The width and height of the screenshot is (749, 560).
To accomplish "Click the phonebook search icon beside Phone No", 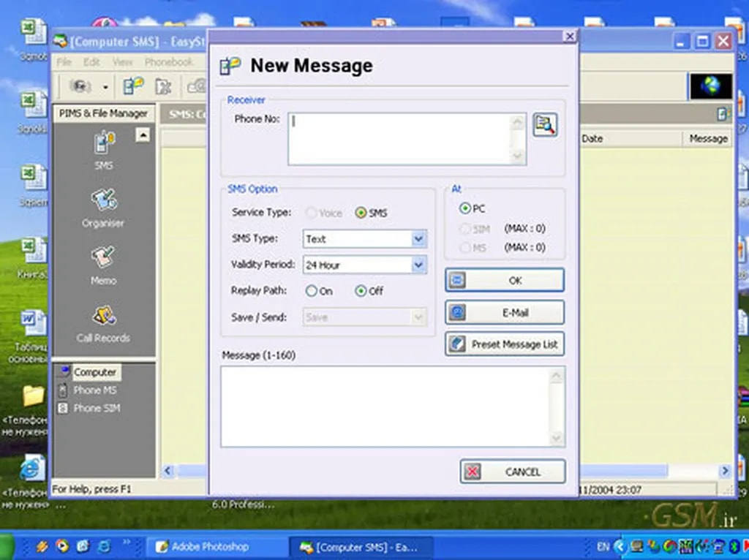I will (544, 125).
